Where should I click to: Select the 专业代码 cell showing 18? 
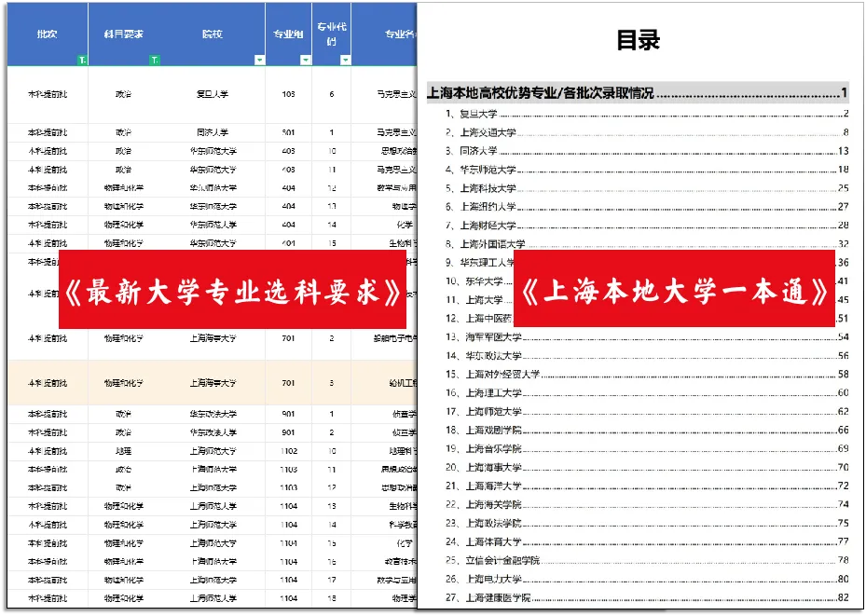coord(331,598)
